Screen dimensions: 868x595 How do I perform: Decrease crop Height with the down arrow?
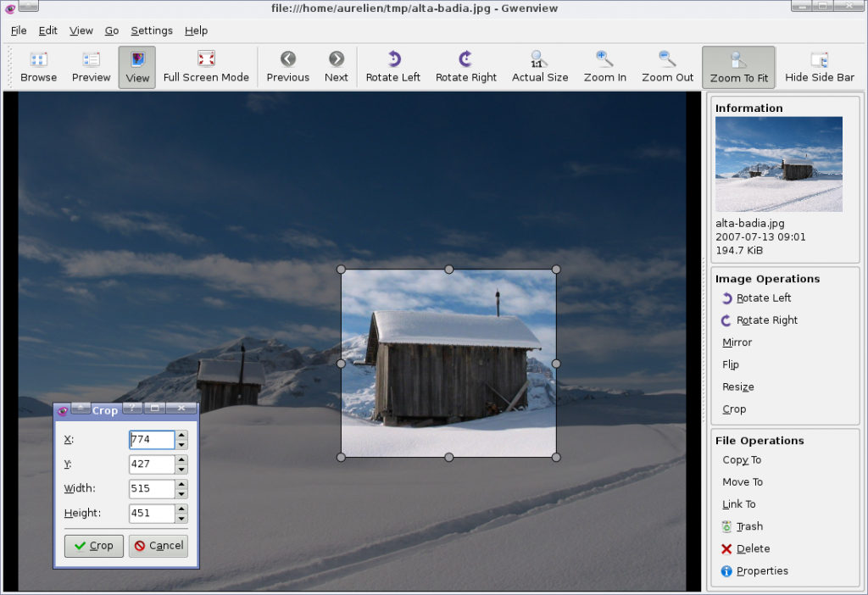click(181, 518)
